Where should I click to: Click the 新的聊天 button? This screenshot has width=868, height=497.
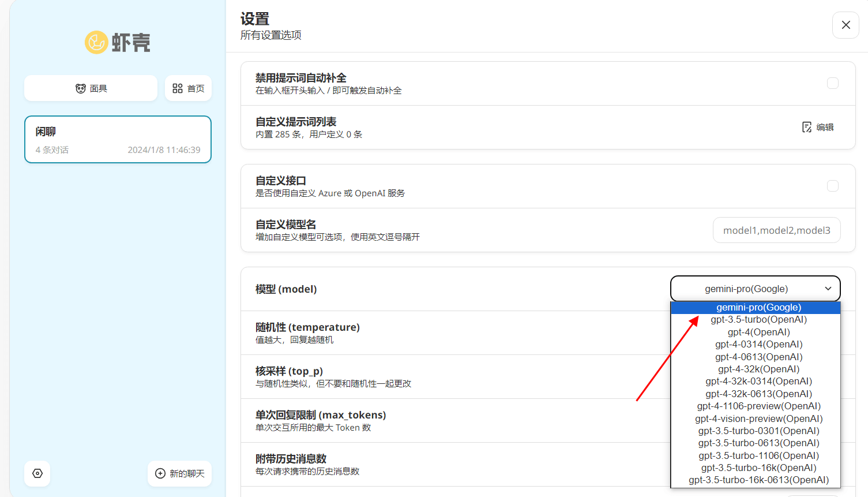(179, 473)
